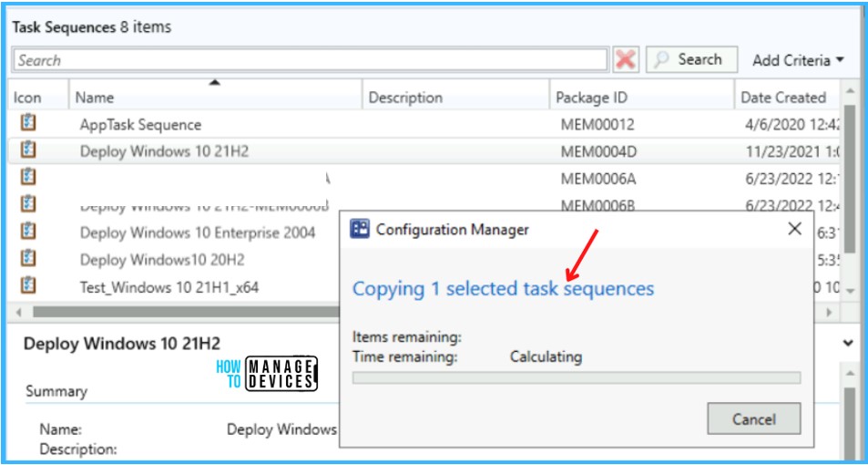868x465 pixels.
Task: Click the copy progress bar
Action: [x=577, y=378]
